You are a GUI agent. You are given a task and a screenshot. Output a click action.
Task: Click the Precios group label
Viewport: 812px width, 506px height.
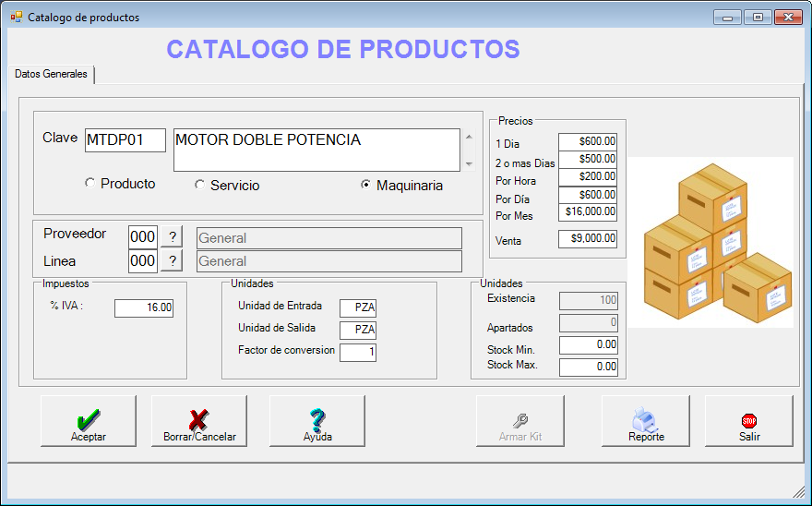point(515,121)
